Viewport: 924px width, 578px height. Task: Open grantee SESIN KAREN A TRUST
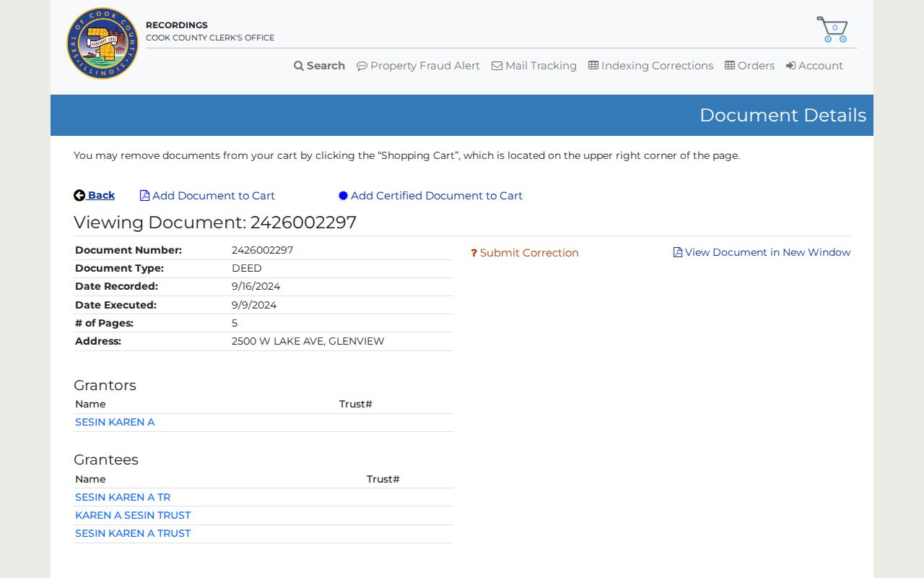[x=133, y=533]
